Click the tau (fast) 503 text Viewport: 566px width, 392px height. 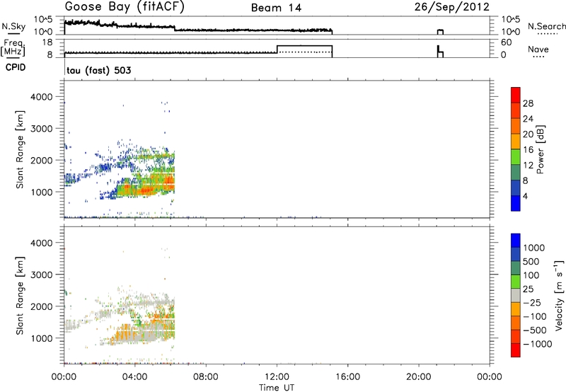[98, 70]
